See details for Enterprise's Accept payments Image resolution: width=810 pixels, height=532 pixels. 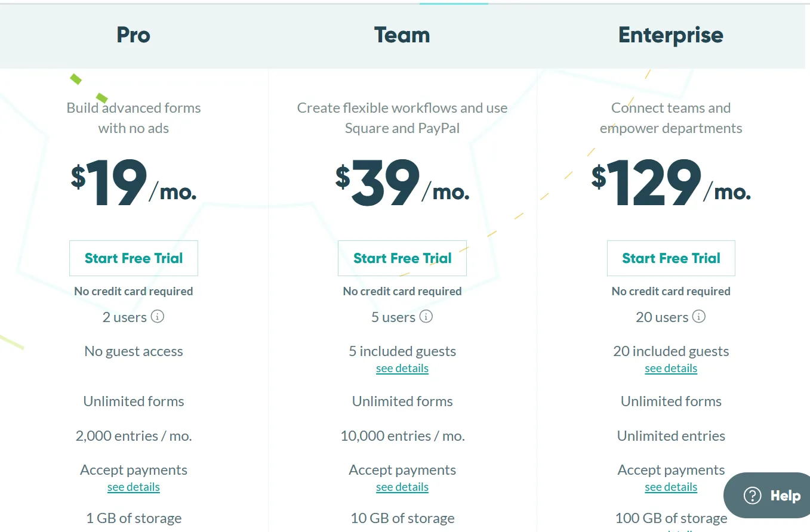coord(671,487)
